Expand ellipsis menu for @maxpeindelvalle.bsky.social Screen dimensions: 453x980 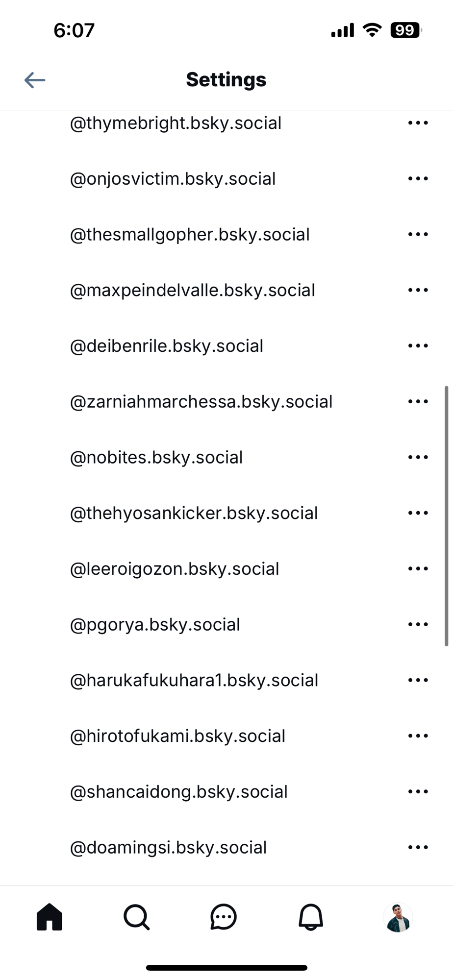point(418,290)
